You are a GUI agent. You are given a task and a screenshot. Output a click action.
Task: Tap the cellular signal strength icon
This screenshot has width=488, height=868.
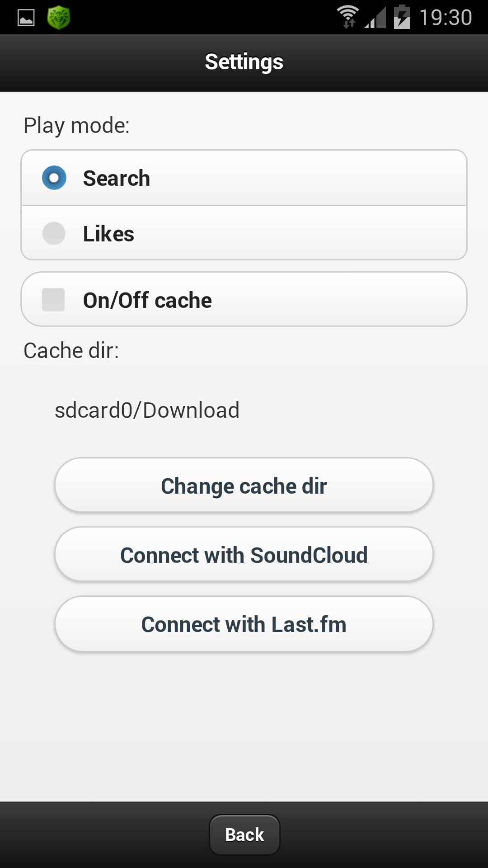point(376,18)
